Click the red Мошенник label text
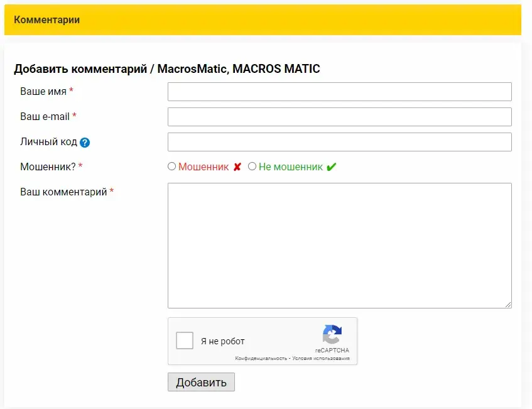532x409 pixels. (x=204, y=167)
